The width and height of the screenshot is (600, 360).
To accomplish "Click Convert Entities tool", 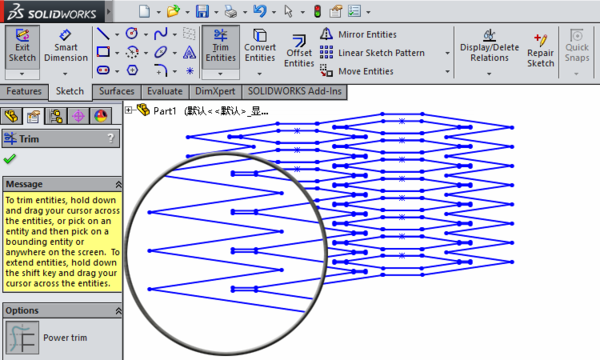I will (x=260, y=46).
